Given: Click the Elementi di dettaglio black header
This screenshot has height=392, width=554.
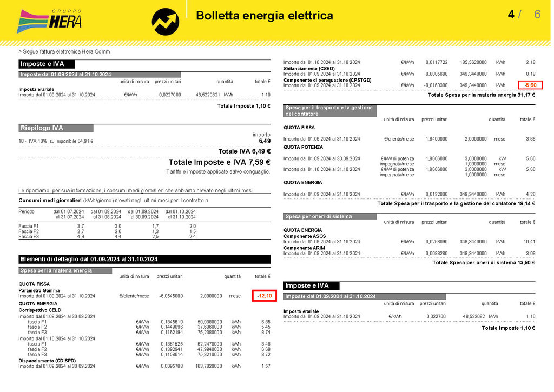Looking at the screenshot, I should click(144, 259).
